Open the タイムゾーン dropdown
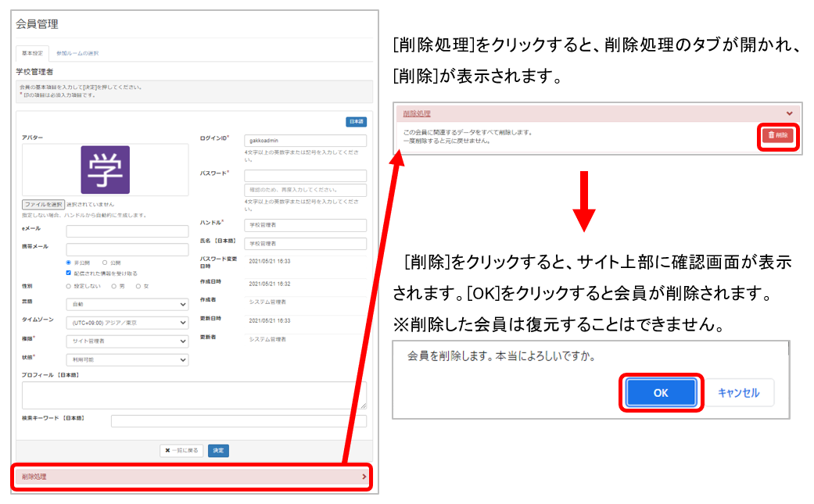Screen dimensions: 814x504 (x=127, y=323)
